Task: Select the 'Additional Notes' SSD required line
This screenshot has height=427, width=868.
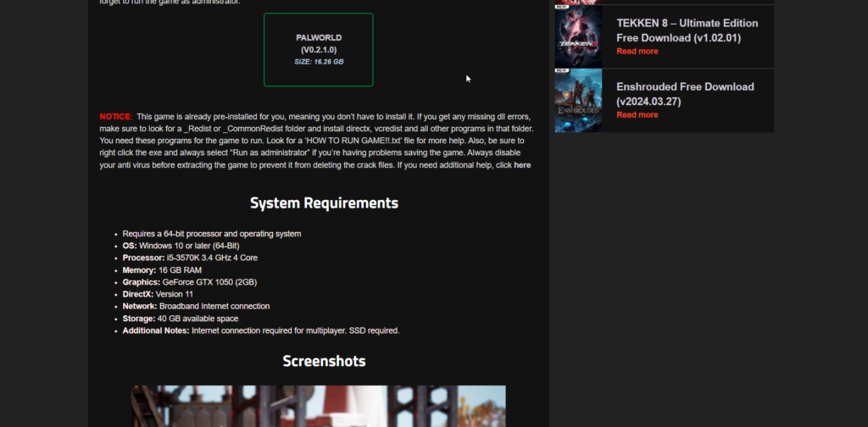Action: (261, 330)
